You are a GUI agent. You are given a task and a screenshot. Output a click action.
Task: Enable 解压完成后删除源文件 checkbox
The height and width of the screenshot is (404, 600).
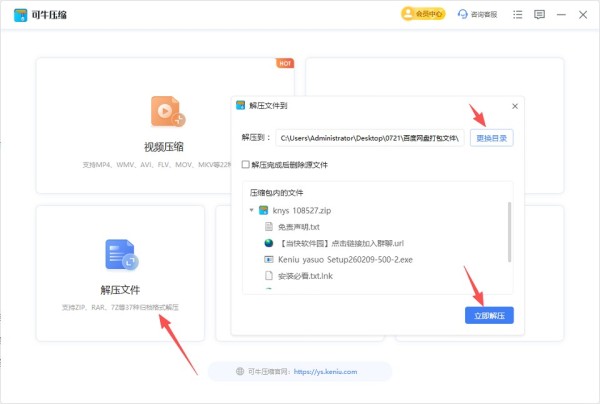(246, 165)
